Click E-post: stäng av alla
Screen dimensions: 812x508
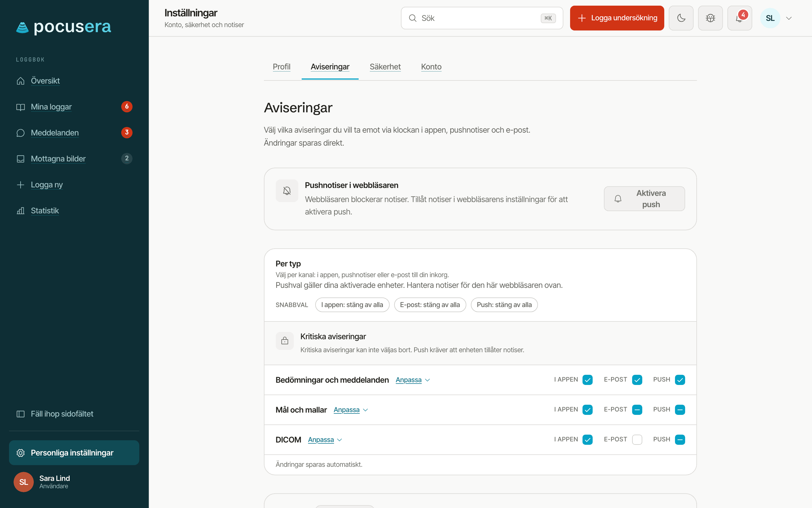[430, 305]
